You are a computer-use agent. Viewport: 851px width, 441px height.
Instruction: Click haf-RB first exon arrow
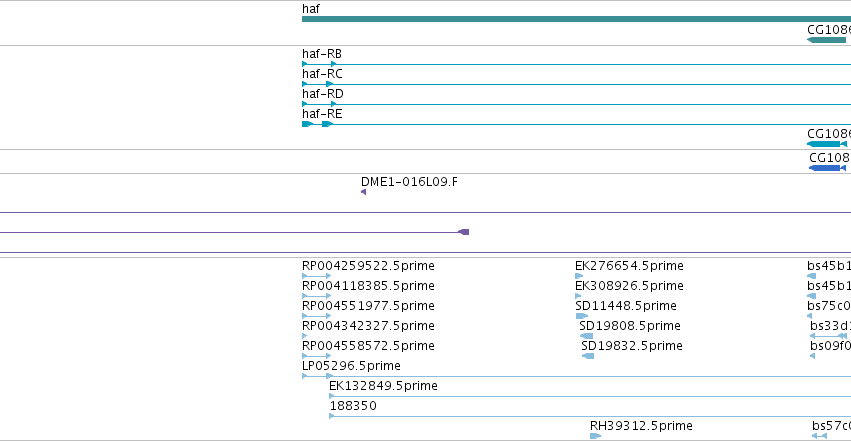pos(305,64)
